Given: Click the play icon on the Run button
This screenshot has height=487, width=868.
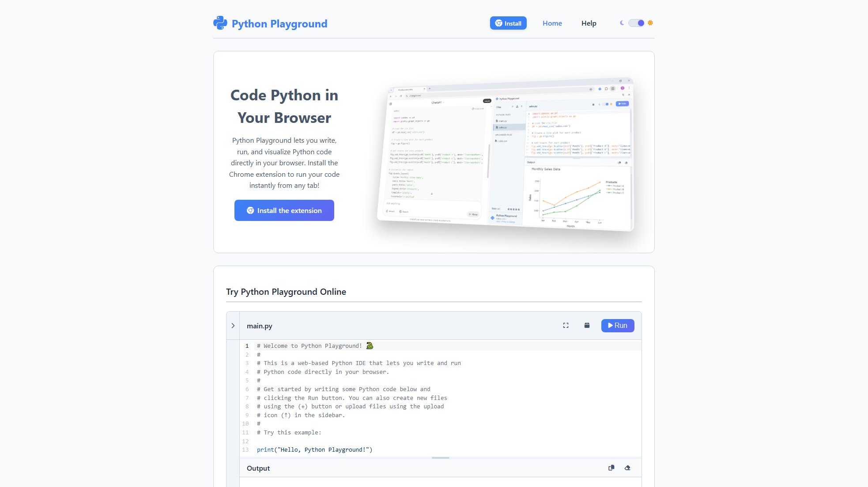Looking at the screenshot, I should tap(611, 325).
